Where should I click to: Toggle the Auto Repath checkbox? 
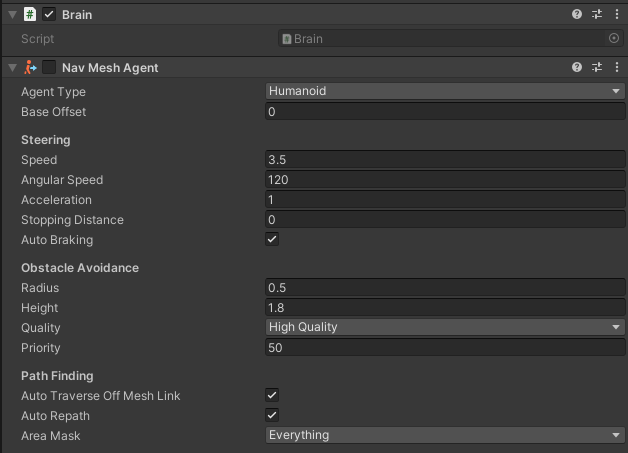(x=272, y=415)
